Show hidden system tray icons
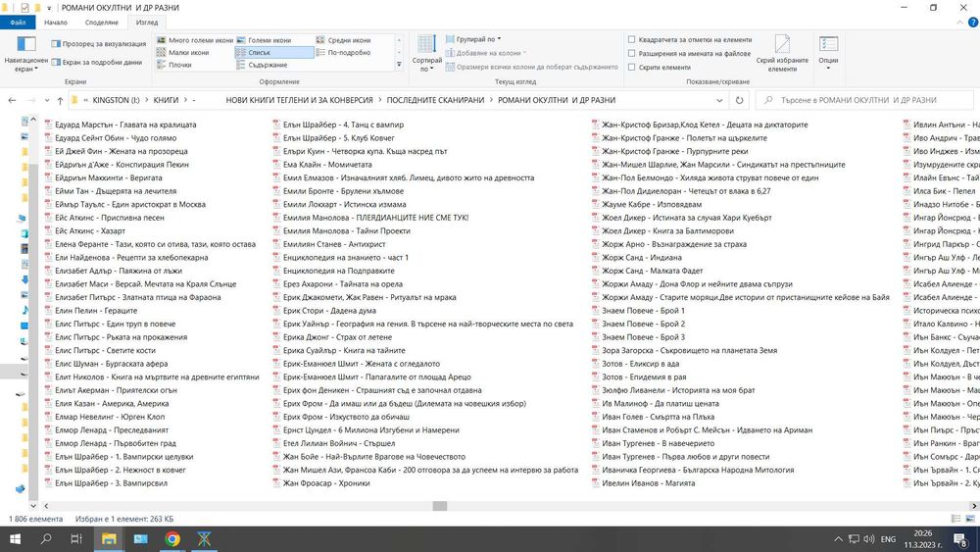980x552 pixels. (838, 539)
